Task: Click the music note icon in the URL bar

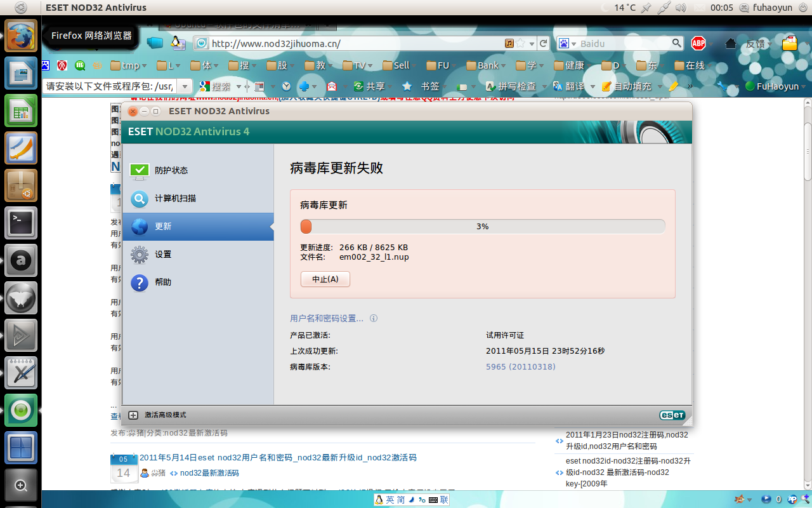Action: tap(509, 43)
